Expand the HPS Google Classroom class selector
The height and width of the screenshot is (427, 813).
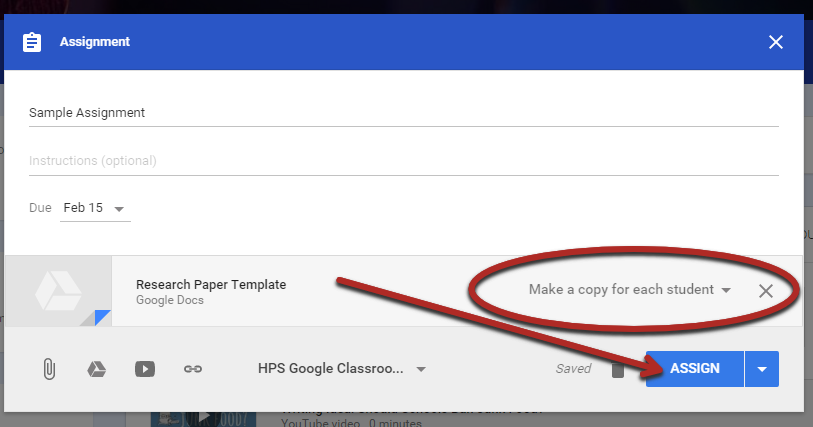342,368
